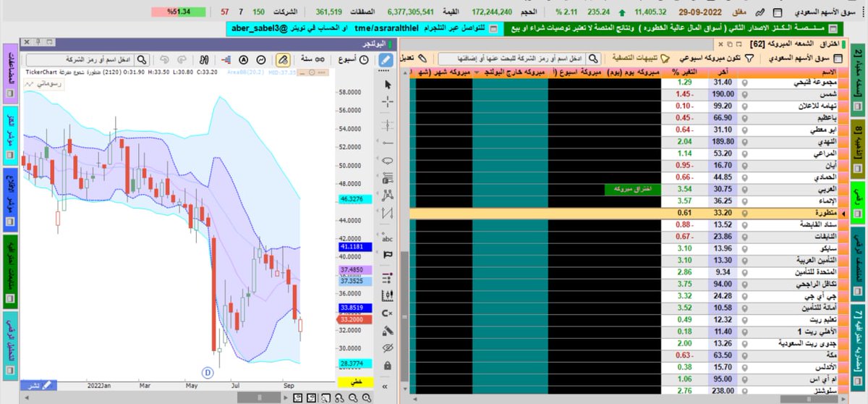
Task: Click the خطي linear scale button
Action: [355, 382]
